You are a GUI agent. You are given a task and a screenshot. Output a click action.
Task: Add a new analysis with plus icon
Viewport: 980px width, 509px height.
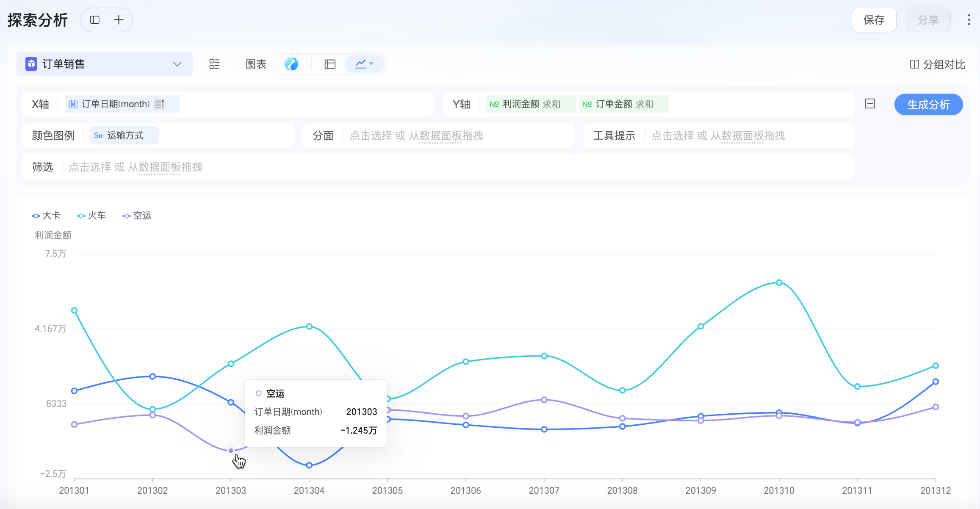pyautogui.click(x=119, y=20)
